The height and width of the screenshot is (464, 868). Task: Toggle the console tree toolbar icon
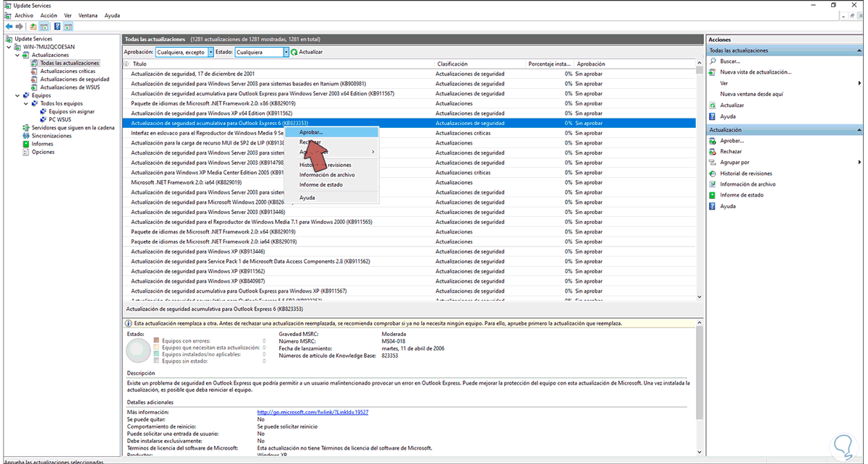click(43, 26)
